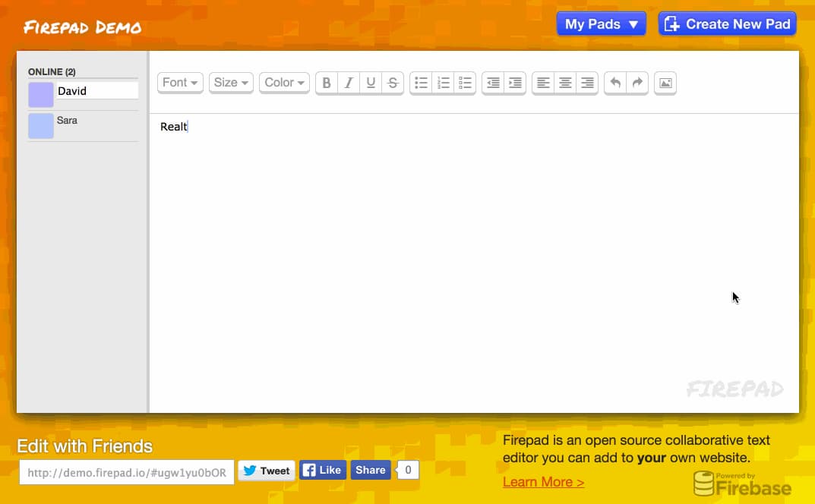
Task: Toggle bold formatting in the toolbar
Action: click(327, 83)
